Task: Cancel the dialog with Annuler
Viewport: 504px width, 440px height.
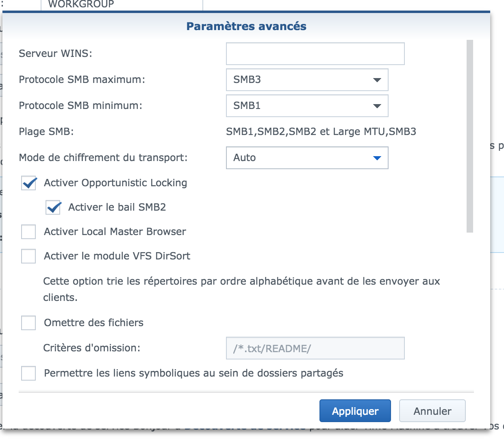Action: [x=432, y=411]
